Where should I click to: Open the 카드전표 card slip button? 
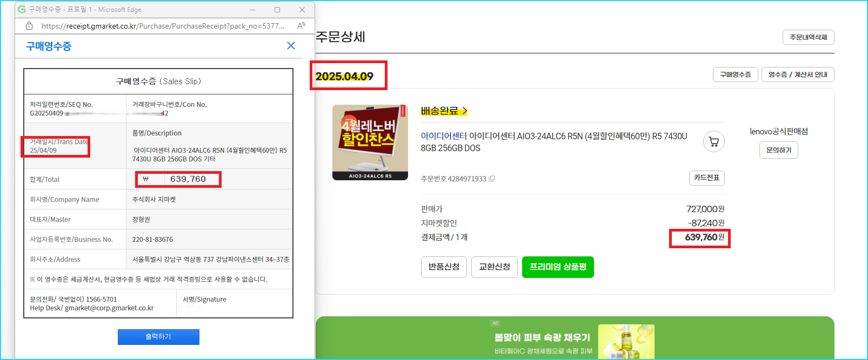(706, 178)
